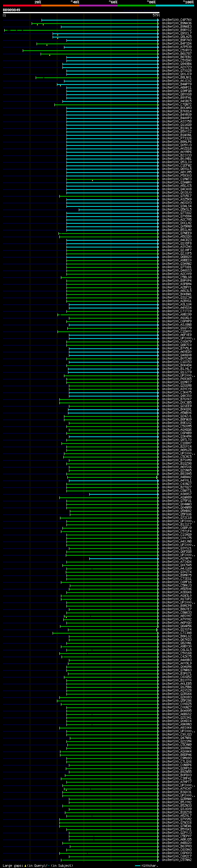Select the UniRef100_C1DDH7 label
The image size is (197, 868).
click(176, 443)
